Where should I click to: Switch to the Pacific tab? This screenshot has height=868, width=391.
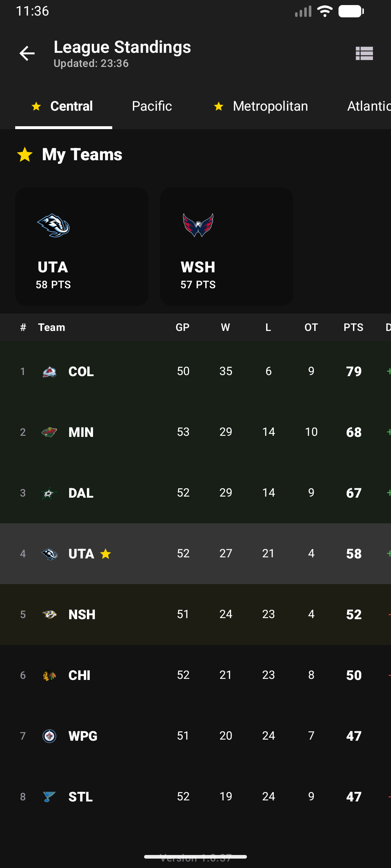(152, 106)
